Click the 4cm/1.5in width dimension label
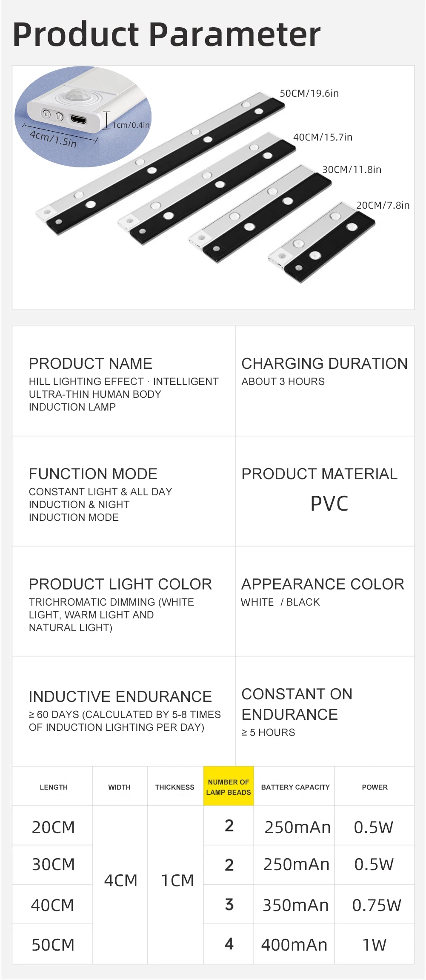Image resolution: width=426 pixels, height=980 pixels. click(x=53, y=139)
